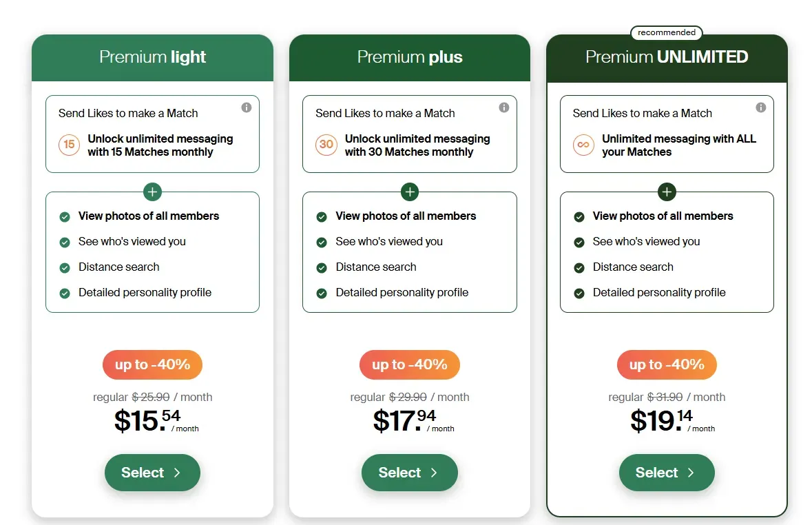This screenshot has height=525, width=812.
Task: Click the Premium plus plan header
Action: tap(410, 57)
